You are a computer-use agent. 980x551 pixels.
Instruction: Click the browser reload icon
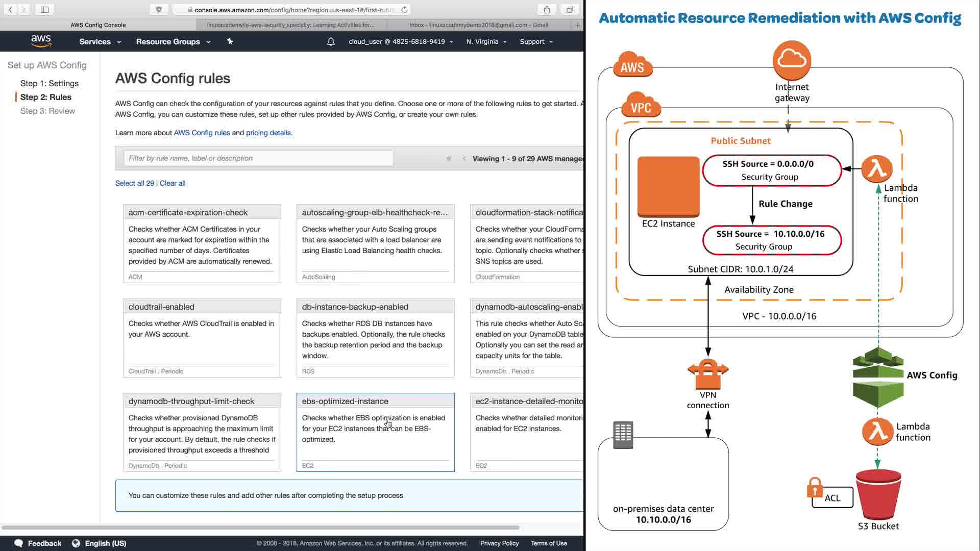coord(405,10)
